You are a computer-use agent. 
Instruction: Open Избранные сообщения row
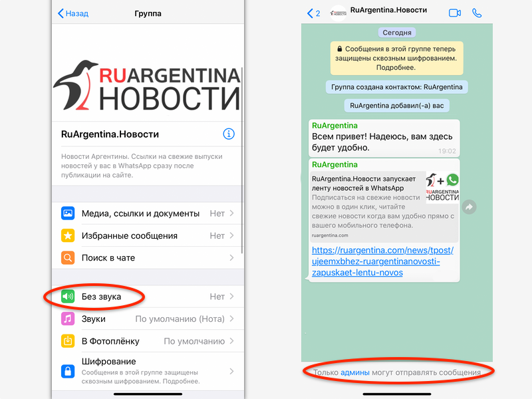[148, 235]
